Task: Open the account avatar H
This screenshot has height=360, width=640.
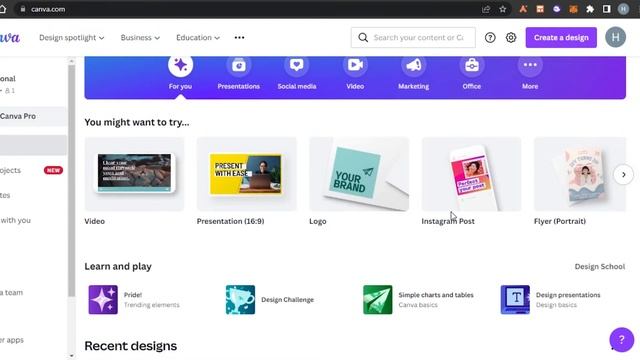Action: tap(616, 37)
